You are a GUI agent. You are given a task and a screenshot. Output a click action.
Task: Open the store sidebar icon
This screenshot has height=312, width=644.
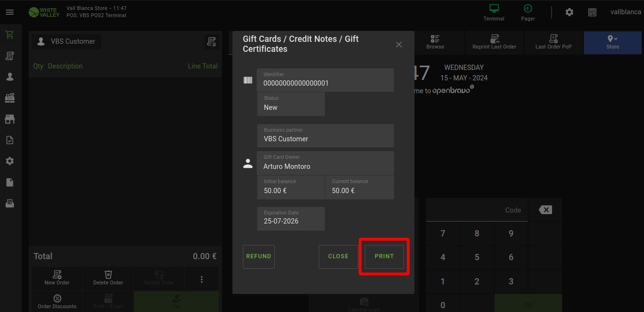(x=10, y=119)
